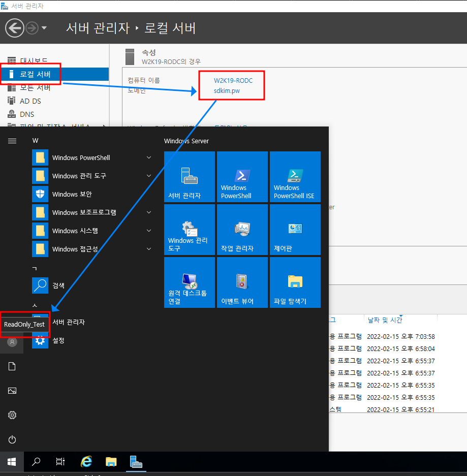The width and height of the screenshot is (467, 476).
Task: Expand the Windows 보조프로그램 folder
Action: tap(92, 212)
